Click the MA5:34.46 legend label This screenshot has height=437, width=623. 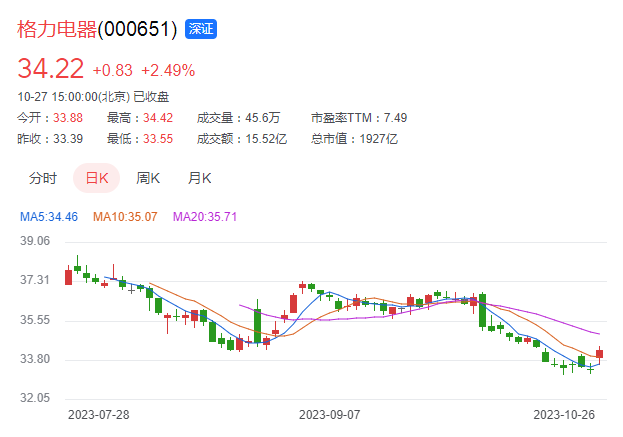point(49,217)
